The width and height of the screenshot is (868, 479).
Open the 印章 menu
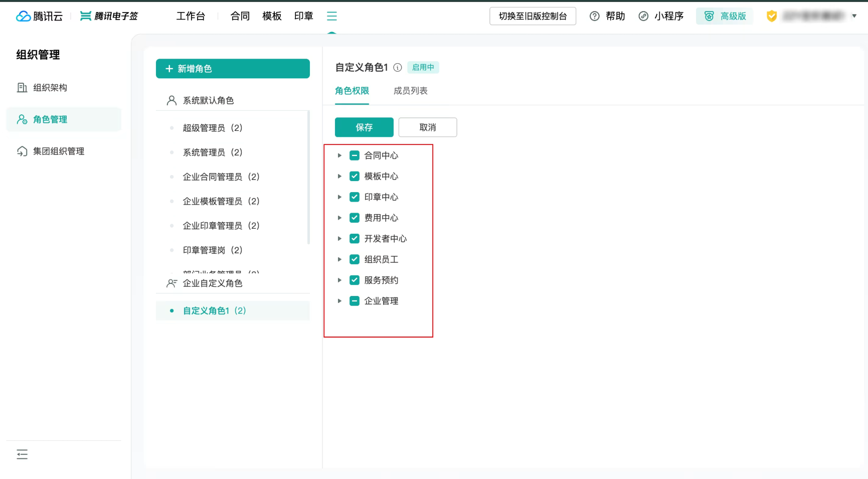(304, 16)
